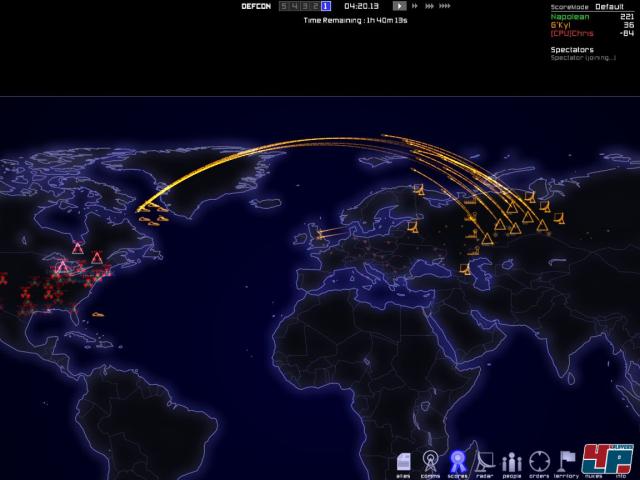Click the G'Kyl player name
The width and height of the screenshot is (640, 480).
click(560, 25)
